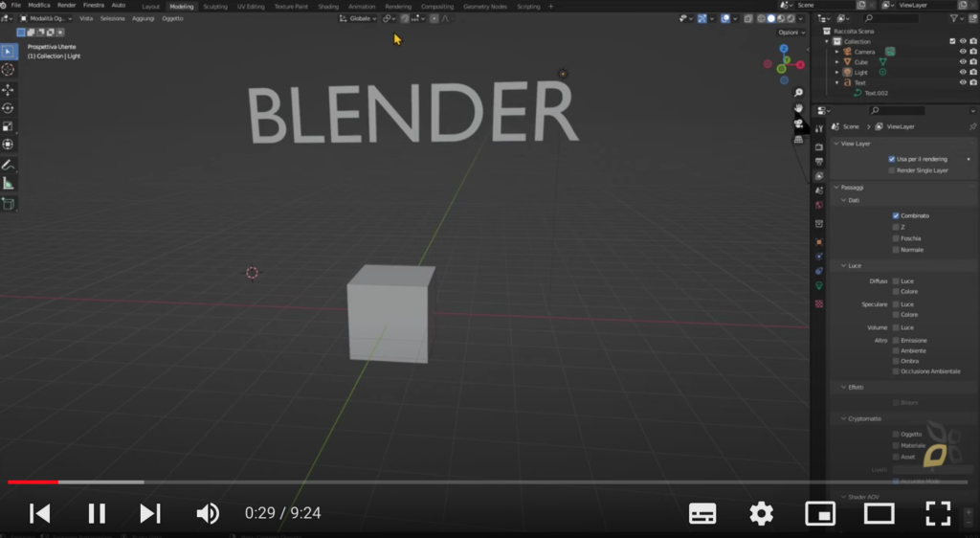Open the Object Data light properties tab
This screenshot has width=980, height=538.
(x=819, y=285)
